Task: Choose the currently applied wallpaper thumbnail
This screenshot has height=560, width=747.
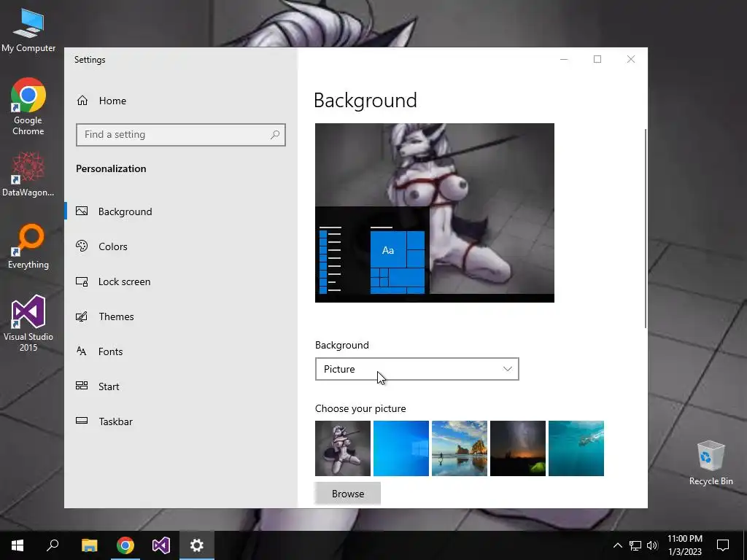Action: [343, 448]
